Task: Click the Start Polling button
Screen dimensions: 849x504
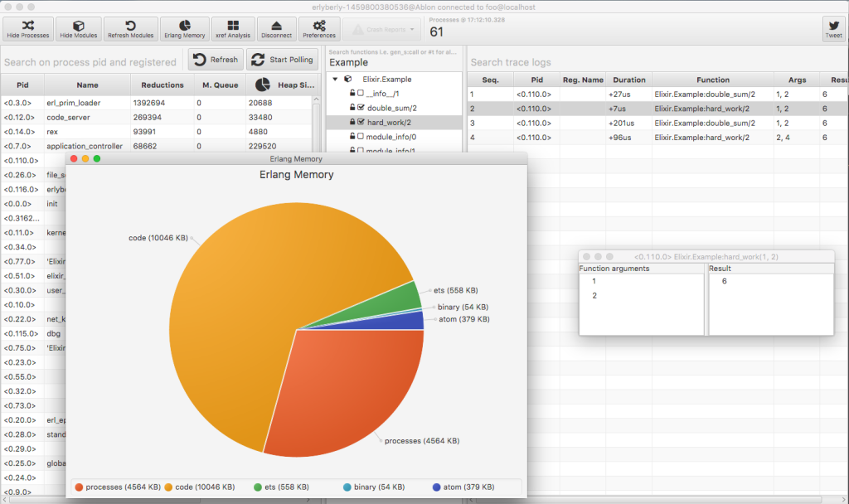Action: (281, 60)
